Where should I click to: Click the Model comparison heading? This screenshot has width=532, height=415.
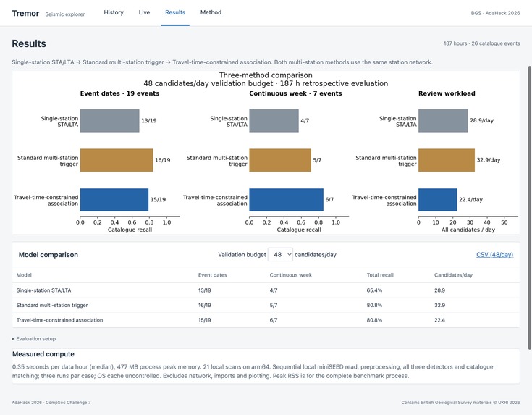pyautogui.click(x=48, y=255)
